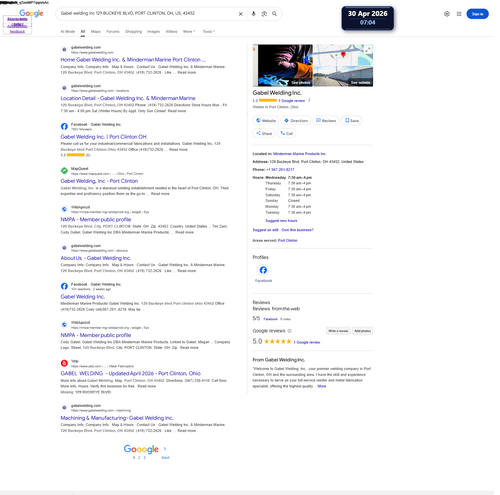Screen dimensions: 500x495
Task: Switch to AI Mode tab
Action: (68, 31)
